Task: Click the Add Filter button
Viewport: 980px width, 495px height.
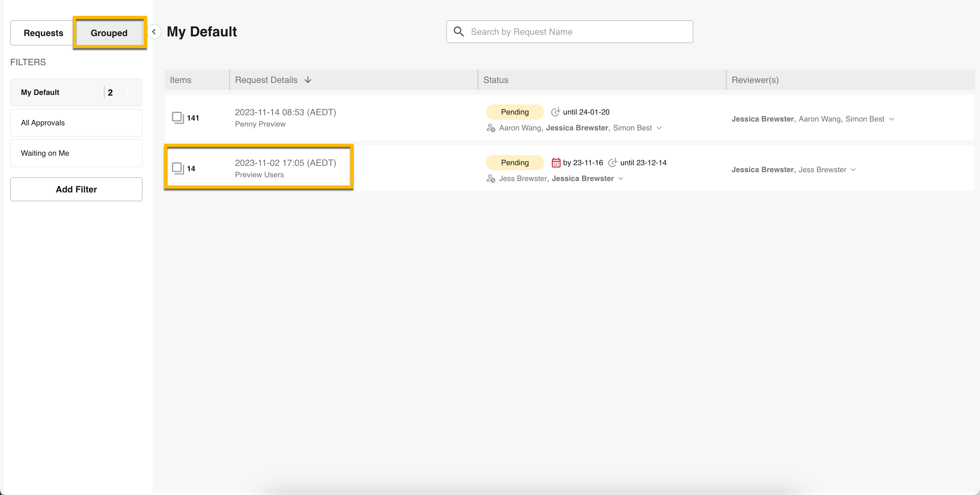Action: click(x=76, y=189)
